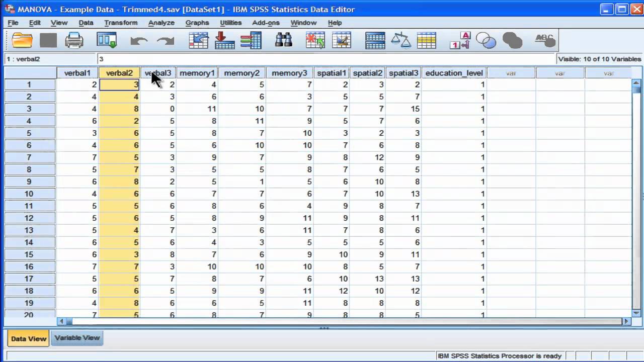Open the View menu
Image resolution: width=644 pixels, height=362 pixels.
(59, 23)
